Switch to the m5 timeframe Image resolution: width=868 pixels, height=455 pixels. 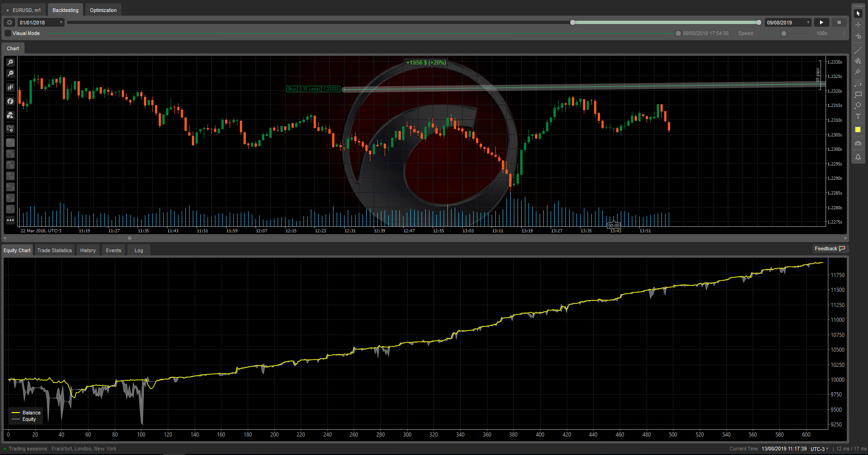[x=10, y=154]
